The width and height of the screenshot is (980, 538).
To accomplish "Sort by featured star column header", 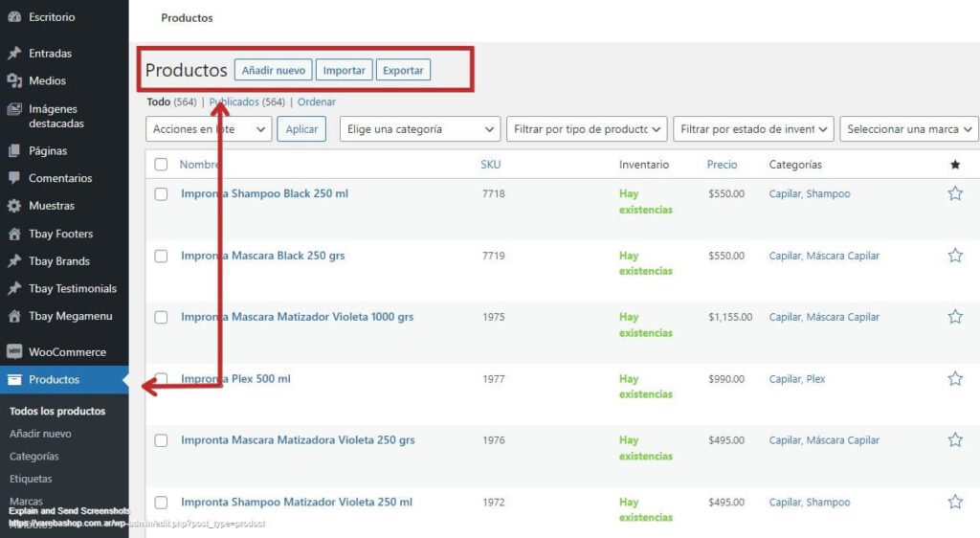I will click(x=955, y=165).
